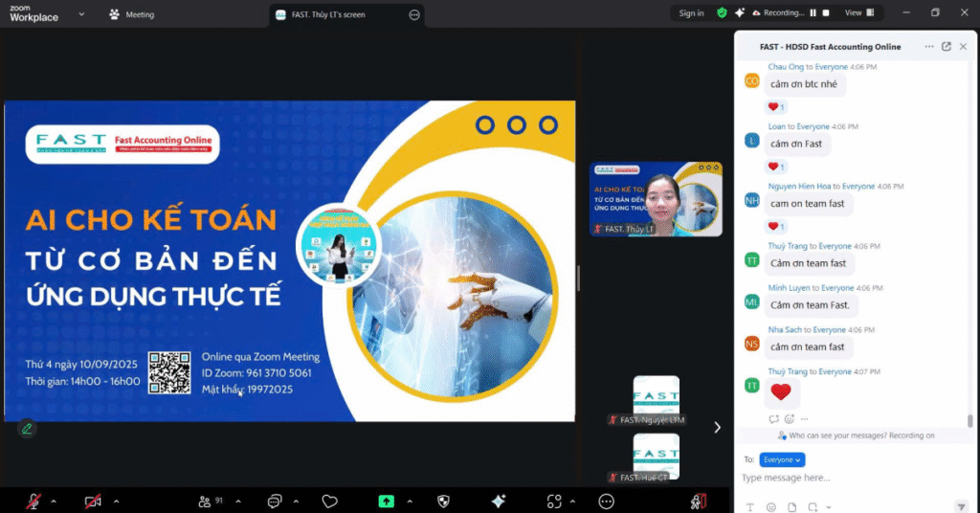Click the Leave meeting icon

click(699, 501)
